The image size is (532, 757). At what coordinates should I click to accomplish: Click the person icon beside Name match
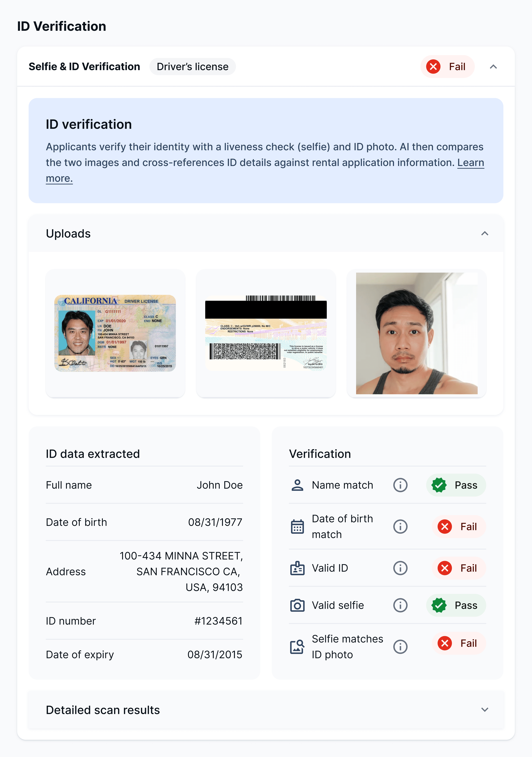coord(297,485)
